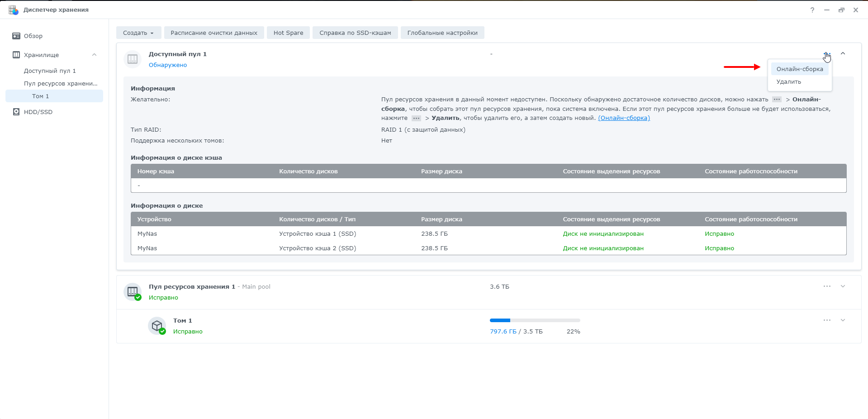Screen dimensions: 868x419
Task: Click the Устройство кэша 1 (SSD) cell
Action: click(318, 234)
